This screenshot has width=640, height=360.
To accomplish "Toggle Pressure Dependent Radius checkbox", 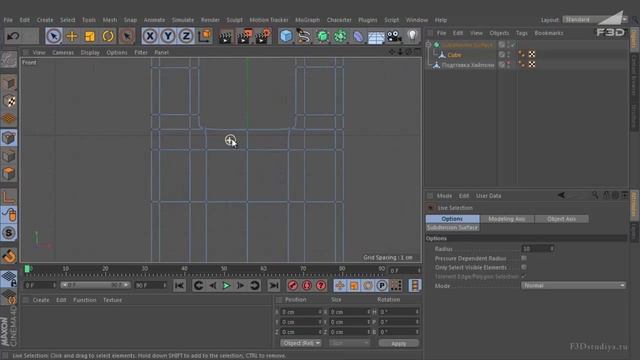I will pos(524,258).
